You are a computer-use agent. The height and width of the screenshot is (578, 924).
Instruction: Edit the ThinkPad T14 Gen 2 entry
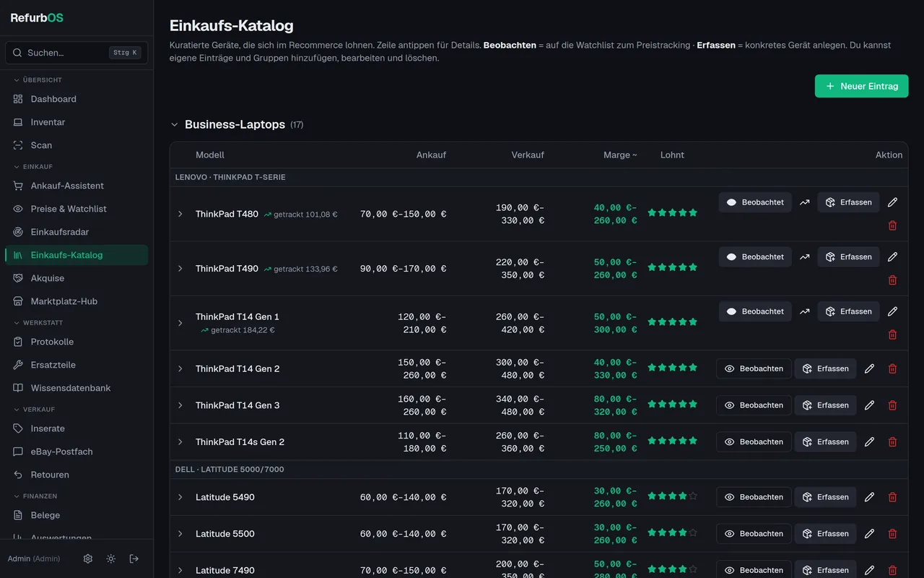(x=869, y=368)
